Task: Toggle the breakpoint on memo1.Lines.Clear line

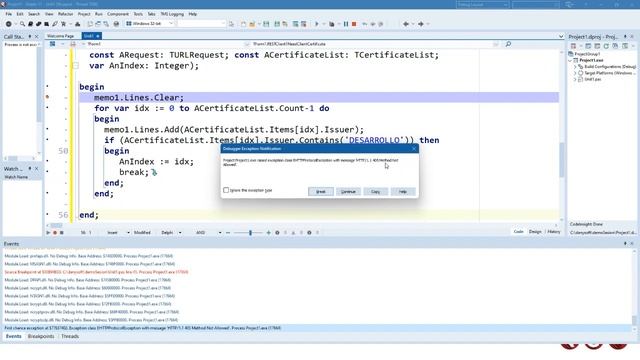Action: point(47,97)
